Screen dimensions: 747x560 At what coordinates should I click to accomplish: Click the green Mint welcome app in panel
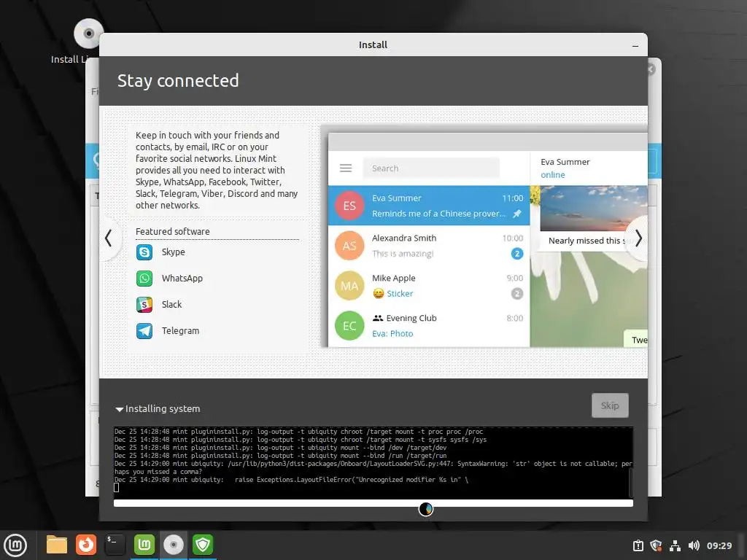(x=144, y=545)
